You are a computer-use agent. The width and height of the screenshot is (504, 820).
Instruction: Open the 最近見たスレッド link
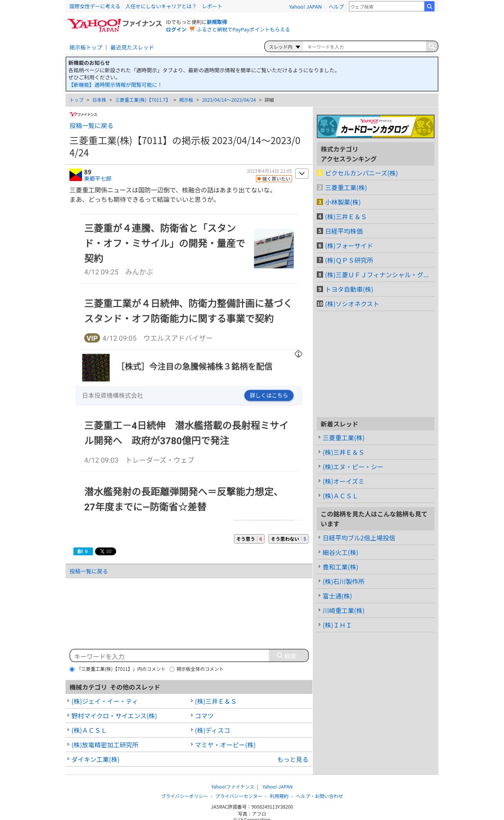132,48
